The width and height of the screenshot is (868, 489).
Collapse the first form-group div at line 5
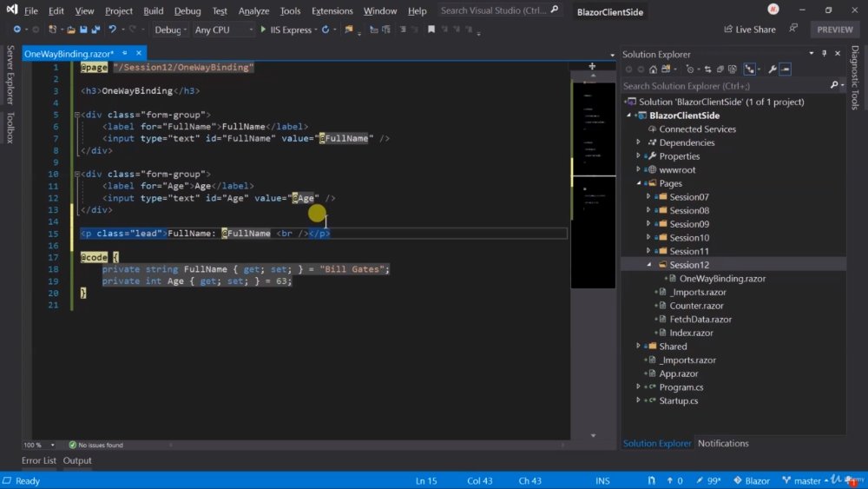pos(77,115)
